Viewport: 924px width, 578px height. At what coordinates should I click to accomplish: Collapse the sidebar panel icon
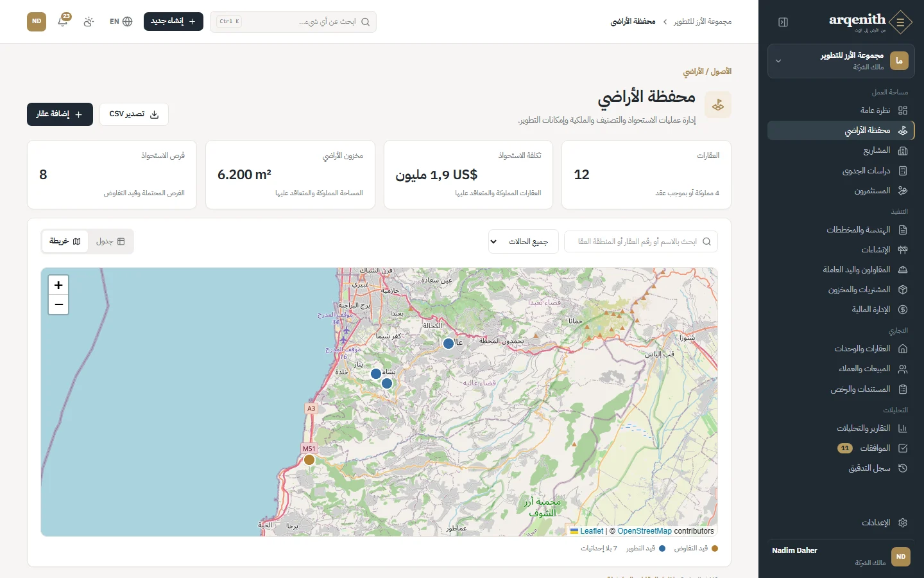(x=783, y=22)
